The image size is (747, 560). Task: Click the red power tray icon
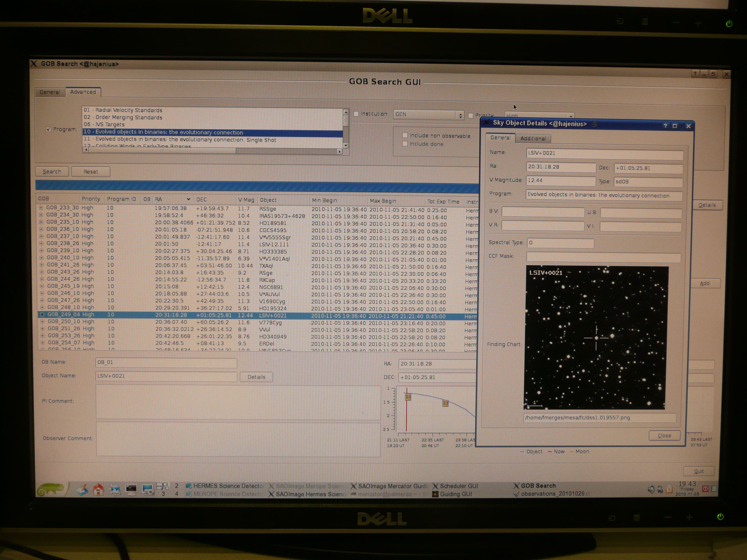pos(705,489)
